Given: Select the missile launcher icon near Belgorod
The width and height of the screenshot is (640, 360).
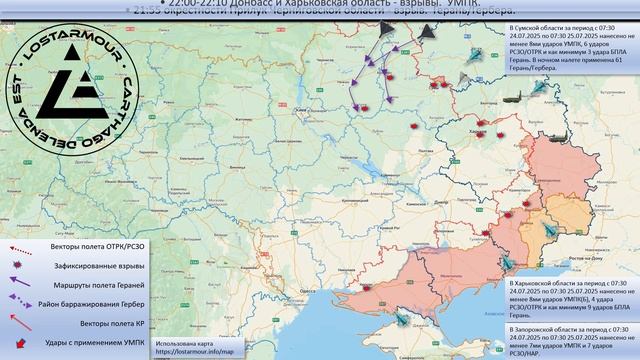Looking at the screenshot, I should pyautogui.click(x=512, y=98).
